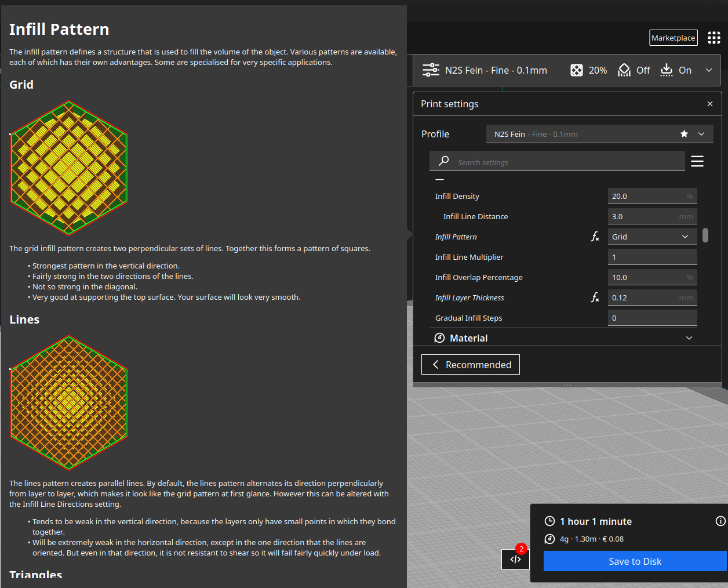This screenshot has height=588, width=728.
Task: Click the Save to Disk button
Action: pos(635,561)
